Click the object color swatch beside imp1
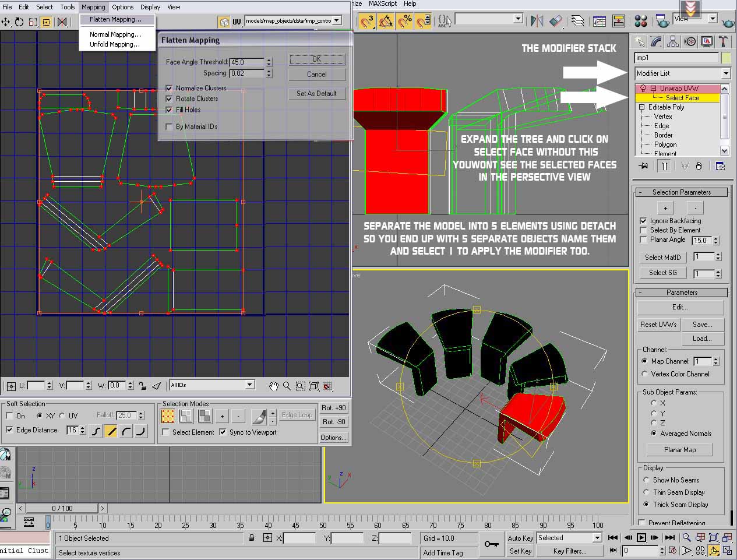Image resolution: width=737 pixels, height=560 pixels. pos(726,58)
